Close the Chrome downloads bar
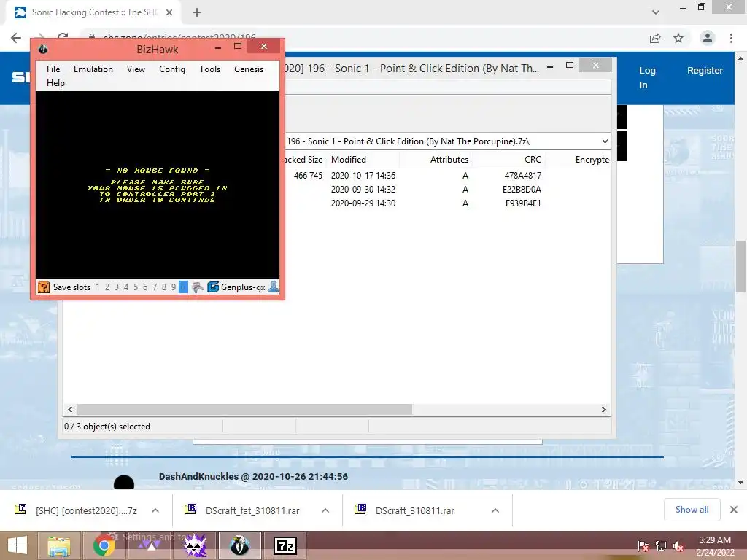Viewport: 747px width, 560px height. [734, 510]
